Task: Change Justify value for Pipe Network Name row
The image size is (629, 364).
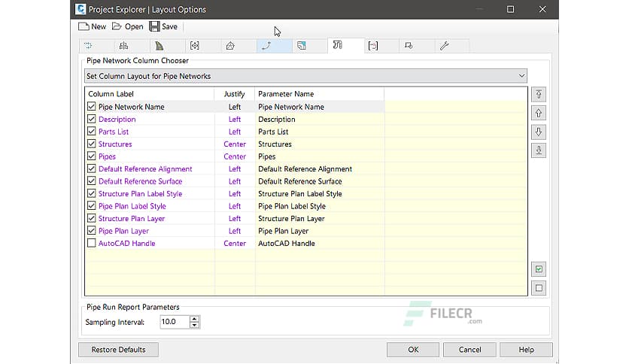Action: 235,107
